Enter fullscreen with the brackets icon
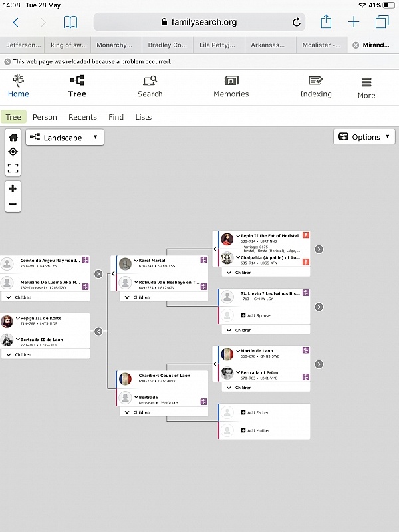 pyautogui.click(x=13, y=168)
